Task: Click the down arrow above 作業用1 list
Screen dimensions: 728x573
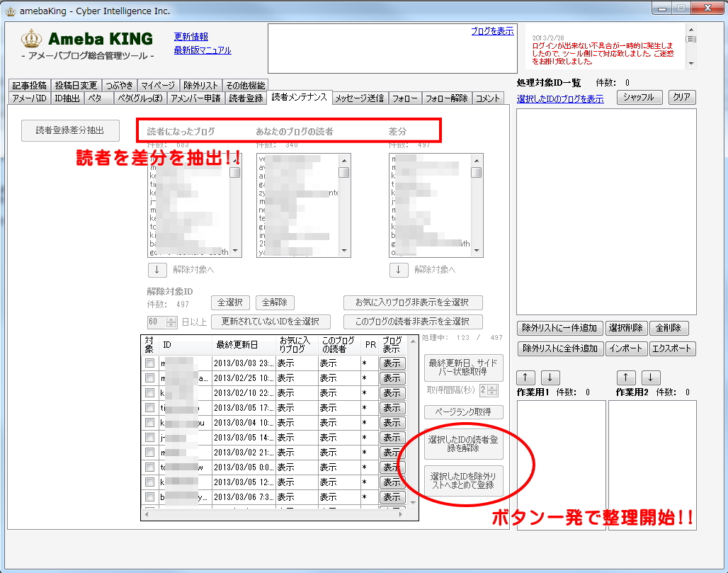Action: (552, 378)
